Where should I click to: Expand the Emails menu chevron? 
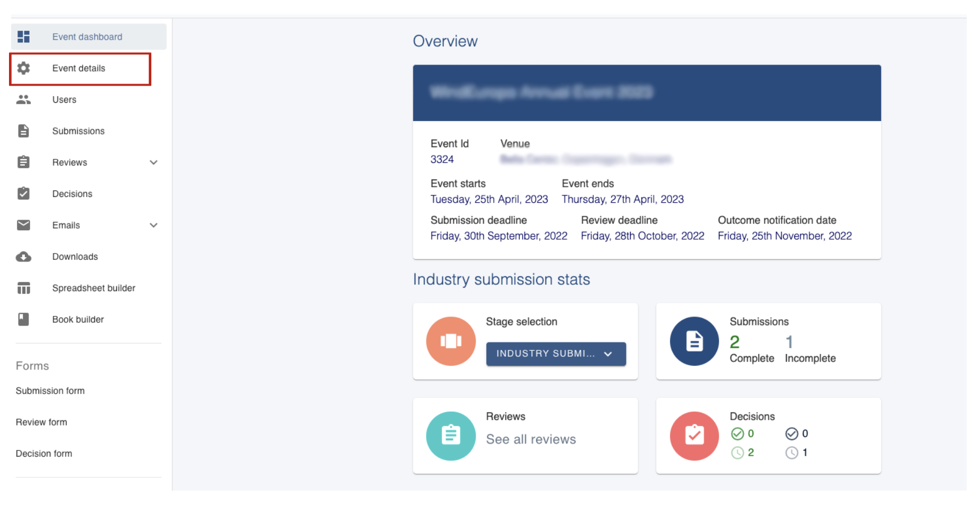pos(153,225)
